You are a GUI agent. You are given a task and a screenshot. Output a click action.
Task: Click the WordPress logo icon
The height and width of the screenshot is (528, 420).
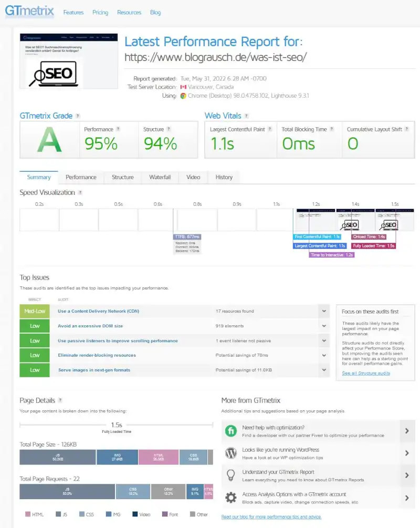231,453
